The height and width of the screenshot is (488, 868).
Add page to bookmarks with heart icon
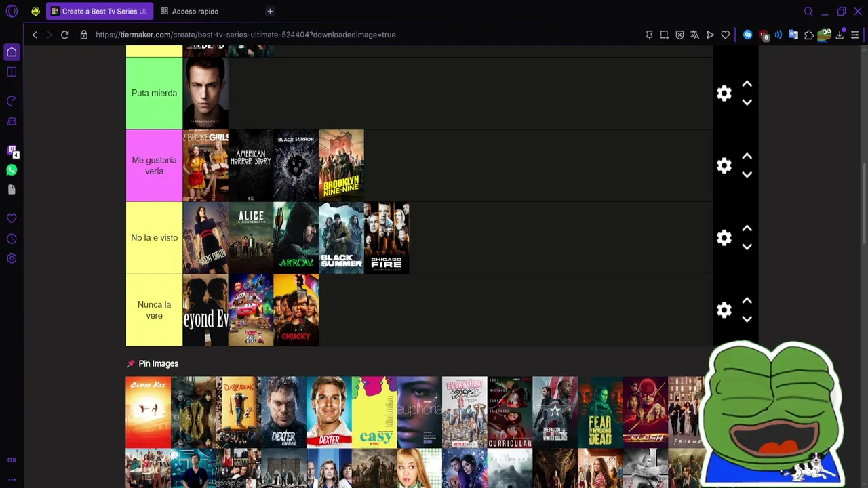point(726,35)
